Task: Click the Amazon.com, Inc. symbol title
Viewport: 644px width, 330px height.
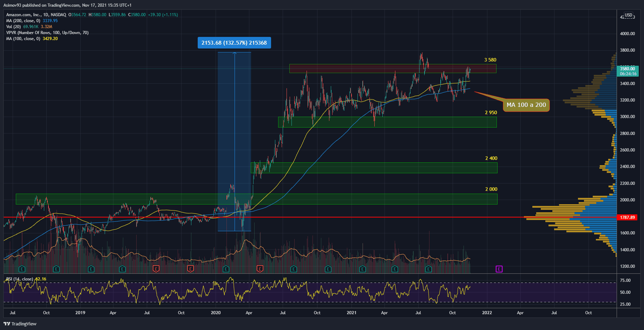Action: coord(23,15)
